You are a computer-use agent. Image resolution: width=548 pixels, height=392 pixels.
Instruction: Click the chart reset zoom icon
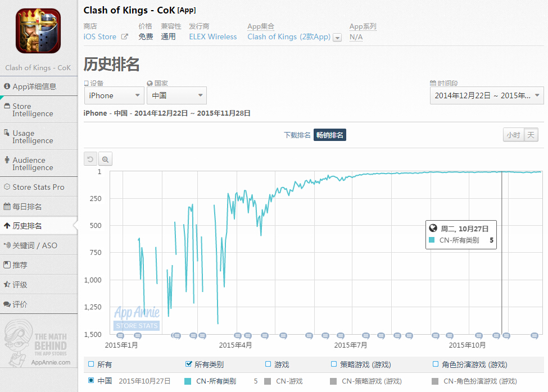click(90, 159)
